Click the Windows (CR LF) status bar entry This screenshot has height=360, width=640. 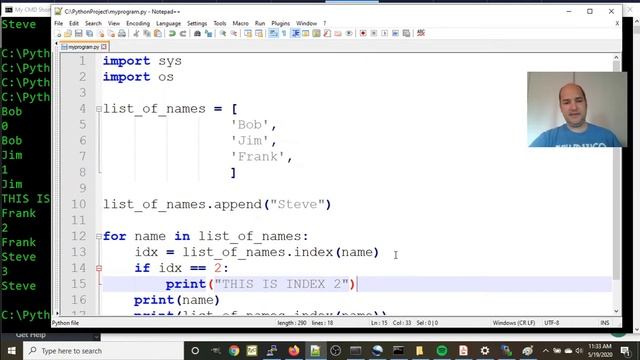tap(513, 323)
